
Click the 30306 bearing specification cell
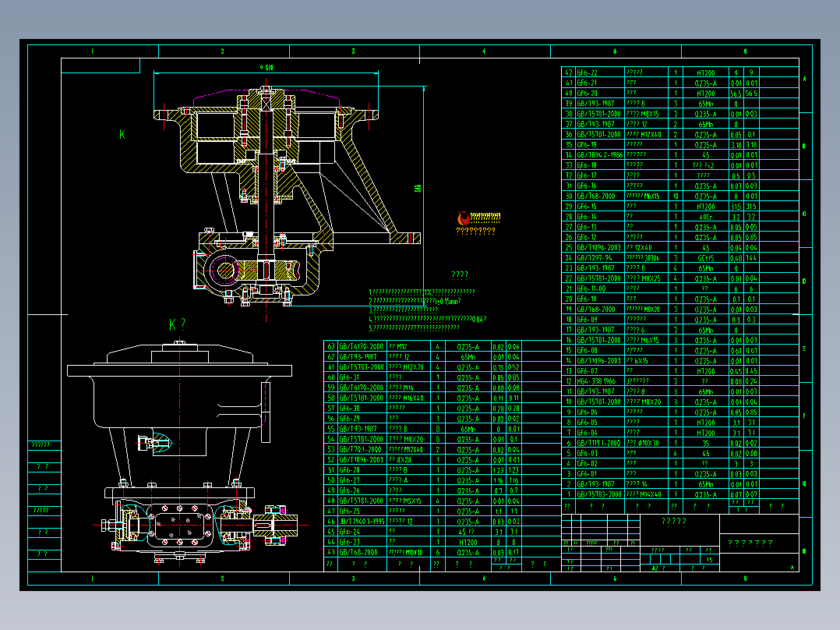click(x=646, y=258)
